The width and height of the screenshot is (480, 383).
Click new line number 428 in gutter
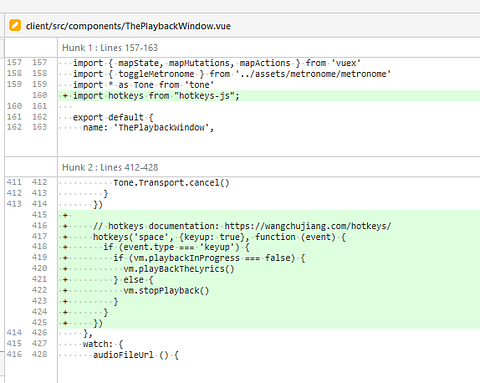click(40, 354)
